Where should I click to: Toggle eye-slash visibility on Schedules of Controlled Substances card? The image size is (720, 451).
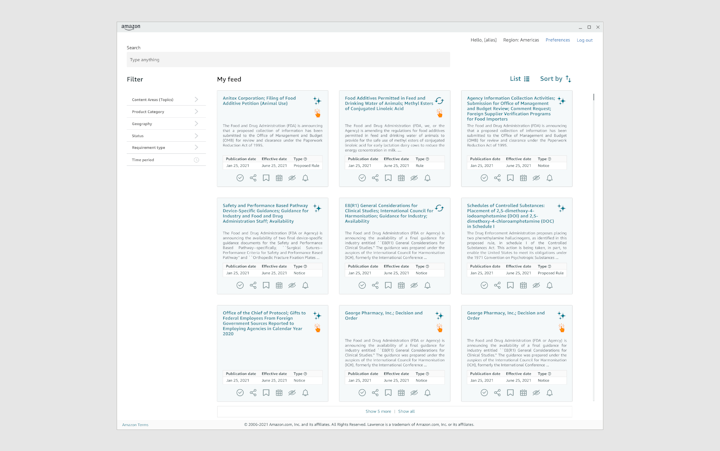536,285
